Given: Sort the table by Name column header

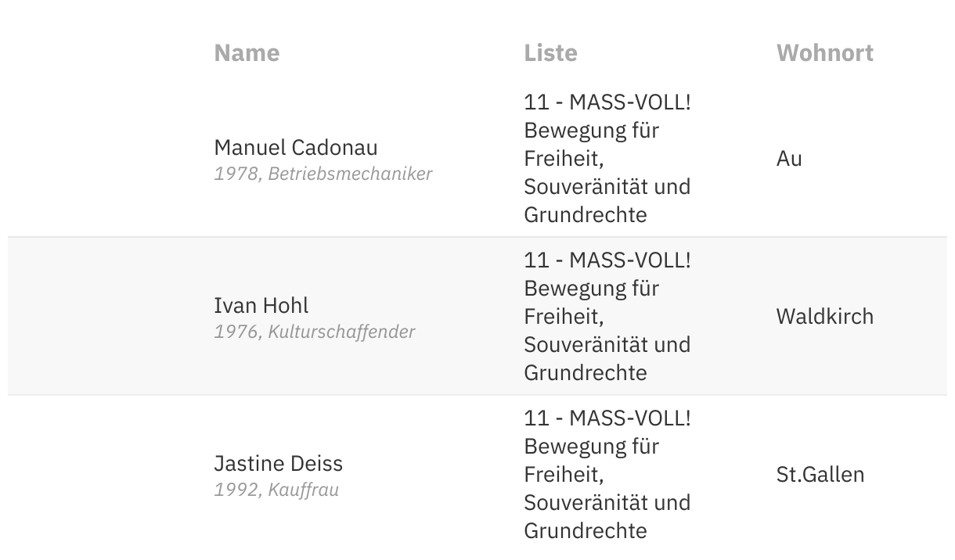Looking at the screenshot, I should click(247, 53).
